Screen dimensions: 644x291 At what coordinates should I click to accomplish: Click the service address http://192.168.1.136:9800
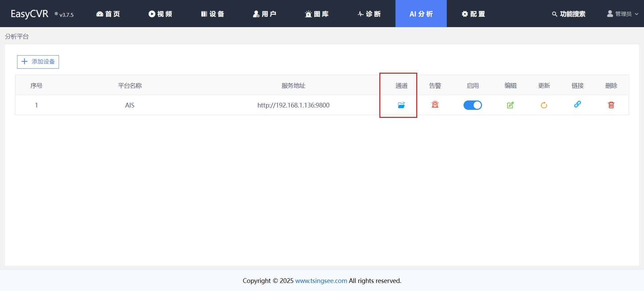[x=293, y=105]
